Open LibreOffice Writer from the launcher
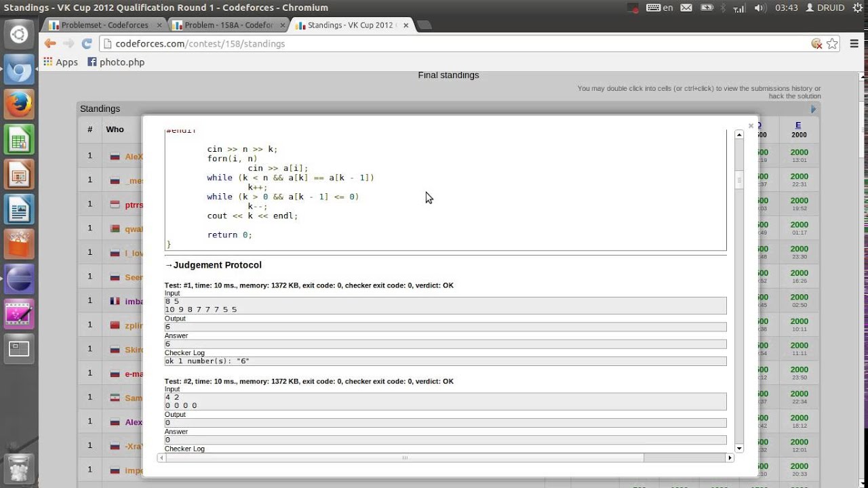 coord(19,209)
